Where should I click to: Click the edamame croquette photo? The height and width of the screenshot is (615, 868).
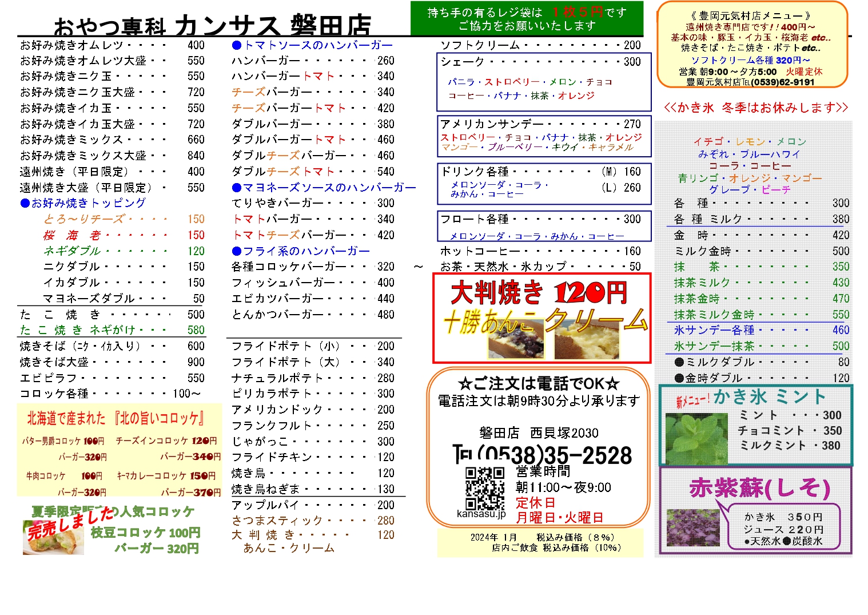tap(53, 537)
